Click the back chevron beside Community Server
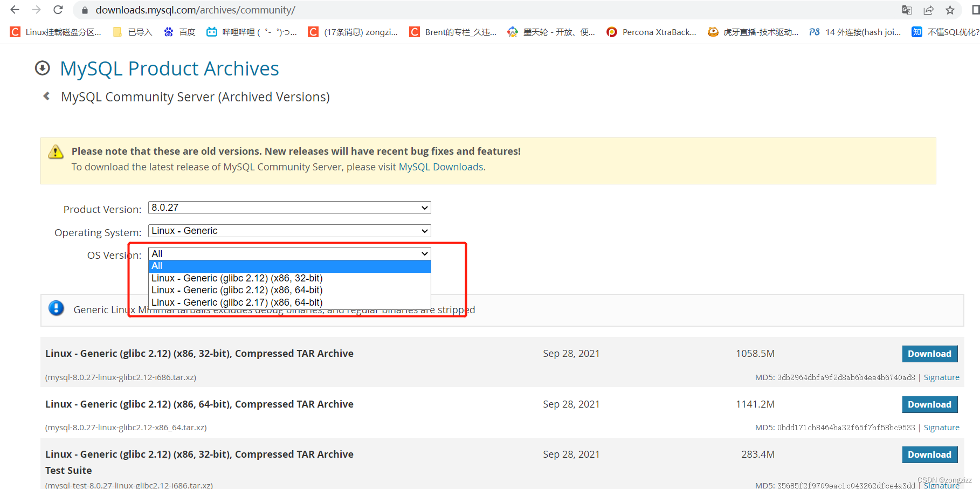This screenshot has width=980, height=489. coord(46,96)
